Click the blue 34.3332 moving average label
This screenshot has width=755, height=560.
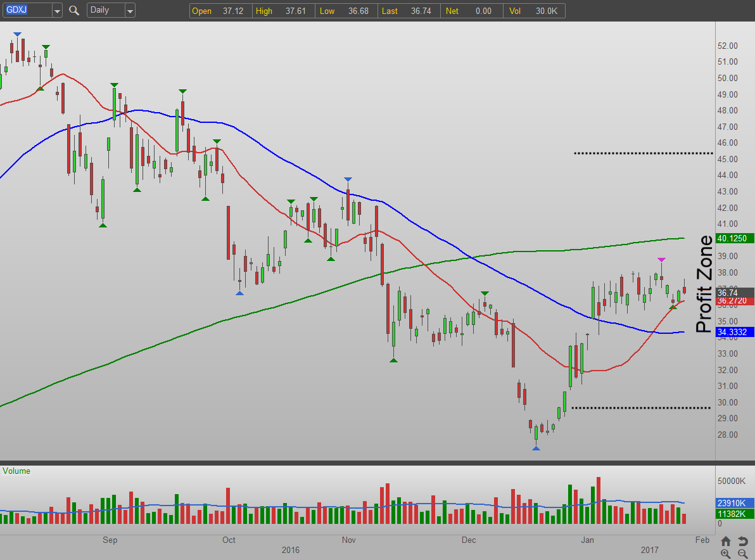[x=735, y=332]
